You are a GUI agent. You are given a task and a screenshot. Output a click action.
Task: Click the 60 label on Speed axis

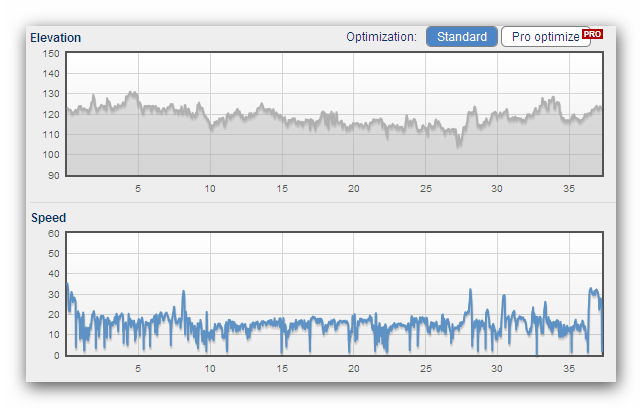[54, 233]
